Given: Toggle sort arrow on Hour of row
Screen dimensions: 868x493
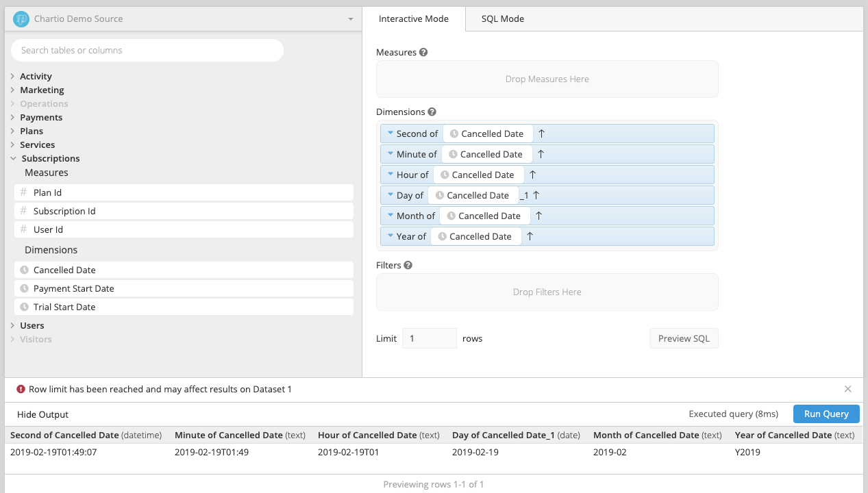Looking at the screenshot, I should [532, 175].
